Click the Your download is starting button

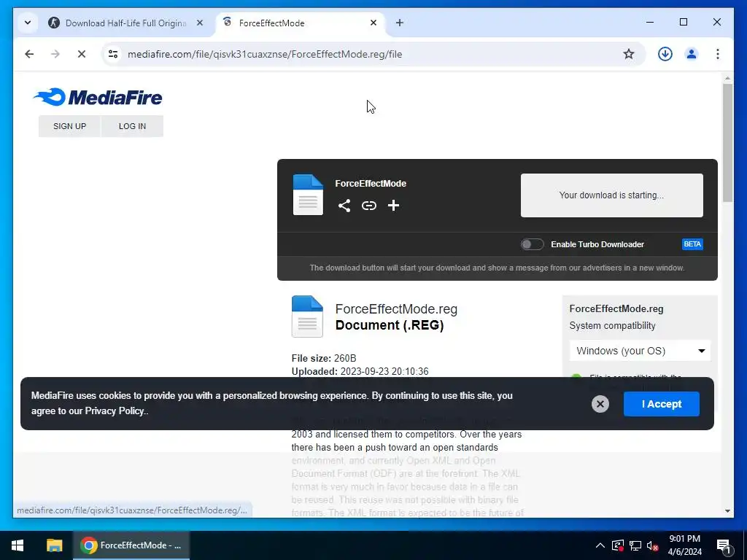[612, 195]
